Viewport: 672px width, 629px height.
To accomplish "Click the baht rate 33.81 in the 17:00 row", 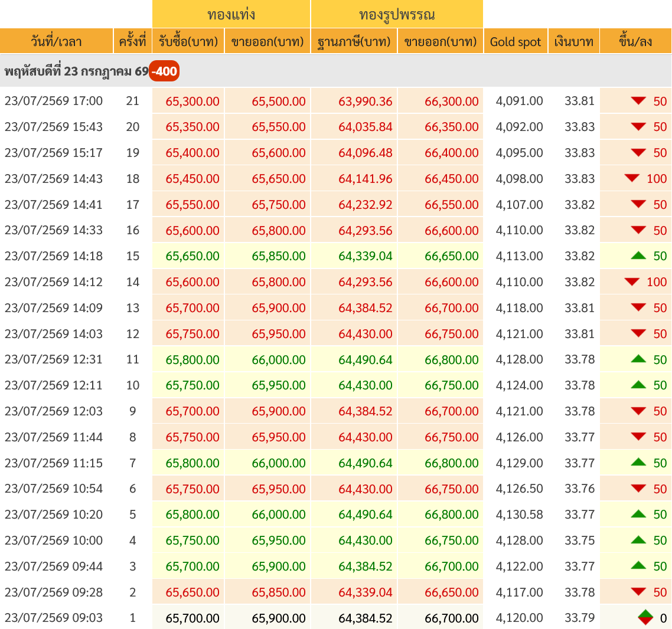I will coord(579,101).
